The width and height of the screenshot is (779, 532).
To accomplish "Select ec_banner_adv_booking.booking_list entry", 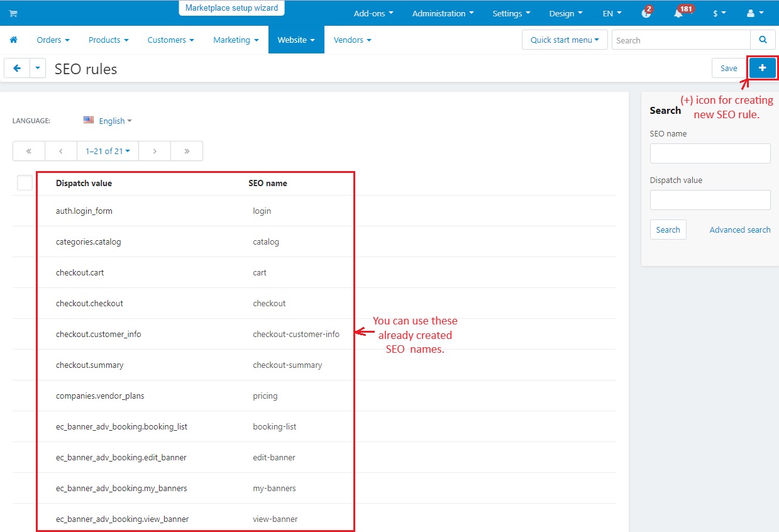I will [122, 426].
